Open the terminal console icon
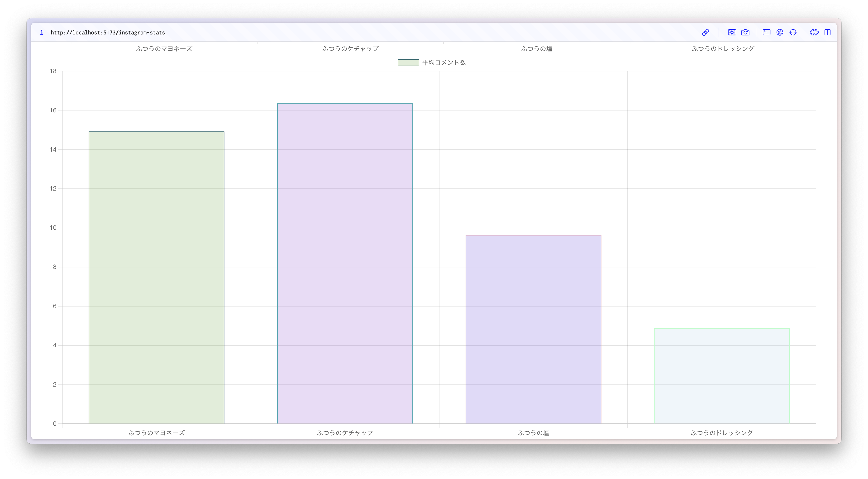This screenshot has width=868, height=479. (766, 32)
